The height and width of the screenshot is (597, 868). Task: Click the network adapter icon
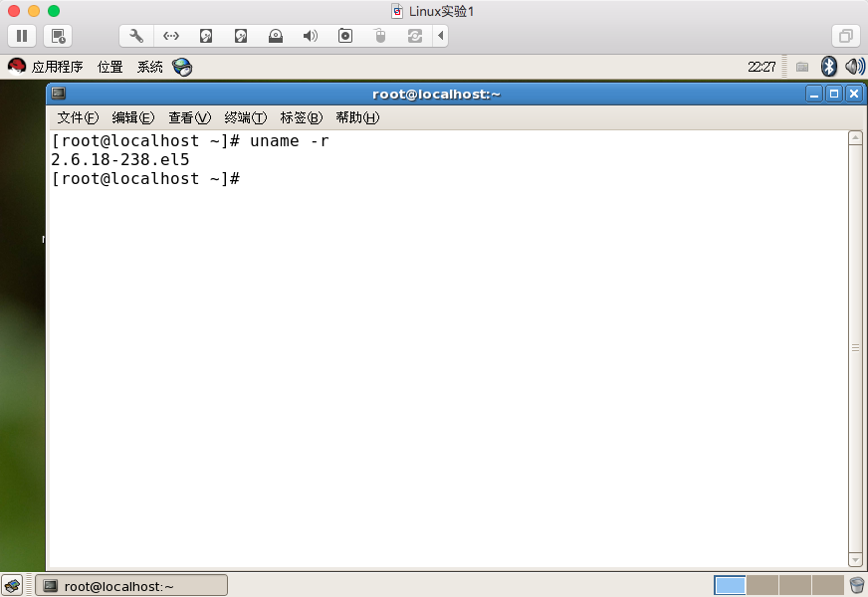pos(171,36)
